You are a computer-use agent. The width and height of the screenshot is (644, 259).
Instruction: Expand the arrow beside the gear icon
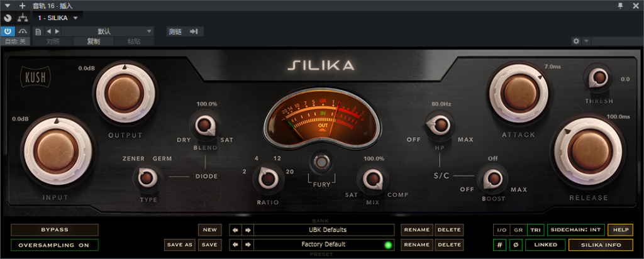587,41
